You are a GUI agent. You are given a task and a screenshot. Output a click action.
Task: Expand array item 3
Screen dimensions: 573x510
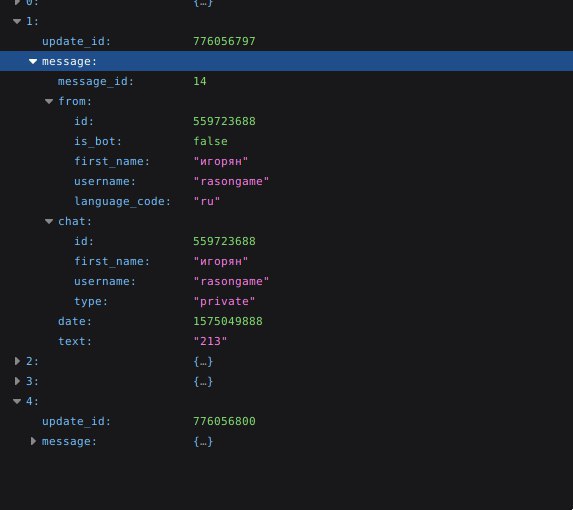pos(17,381)
